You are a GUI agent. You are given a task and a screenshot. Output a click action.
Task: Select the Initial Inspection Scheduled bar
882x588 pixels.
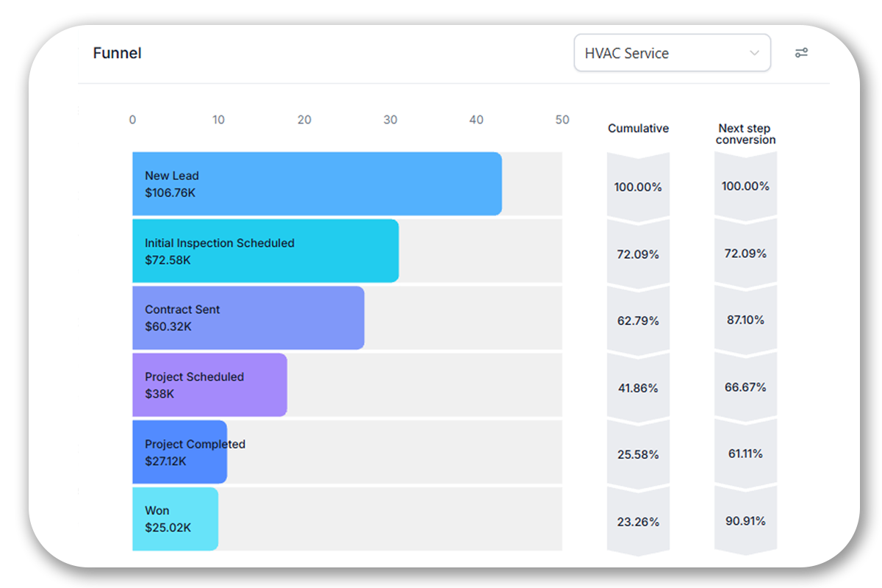[x=265, y=251]
